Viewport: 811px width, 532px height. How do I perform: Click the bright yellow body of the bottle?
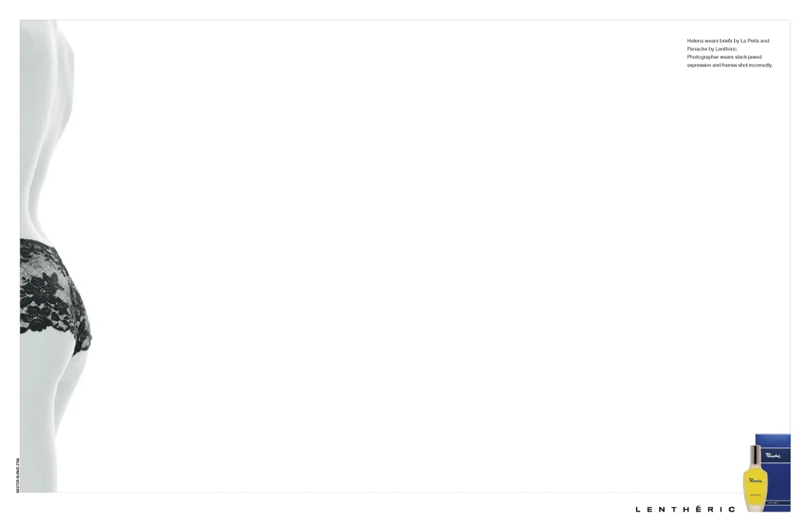(x=755, y=486)
